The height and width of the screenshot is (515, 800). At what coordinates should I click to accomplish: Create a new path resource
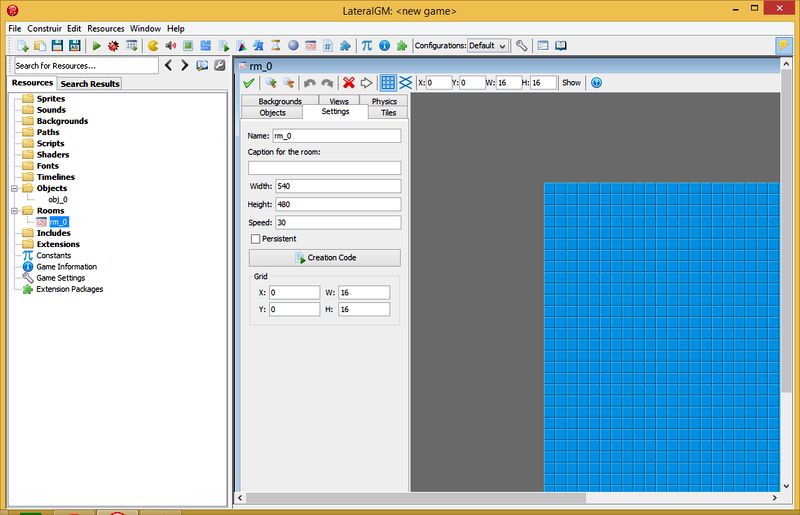[x=206, y=46]
